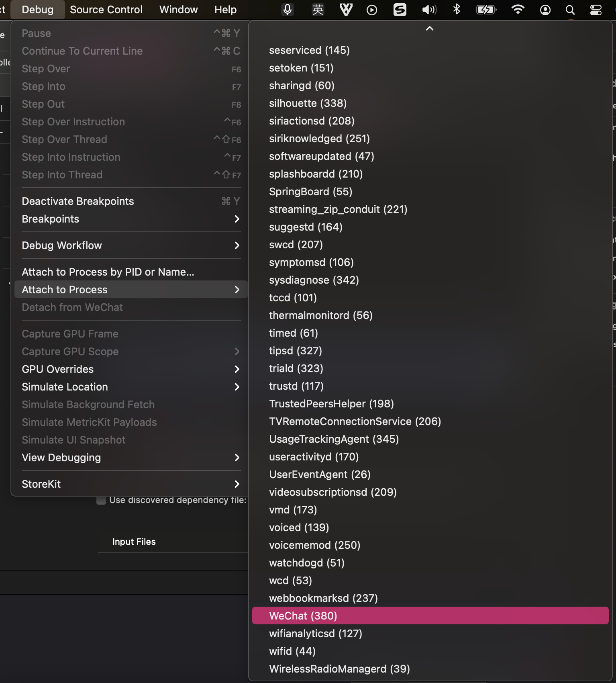Open the Bluetooth status menu

(457, 10)
